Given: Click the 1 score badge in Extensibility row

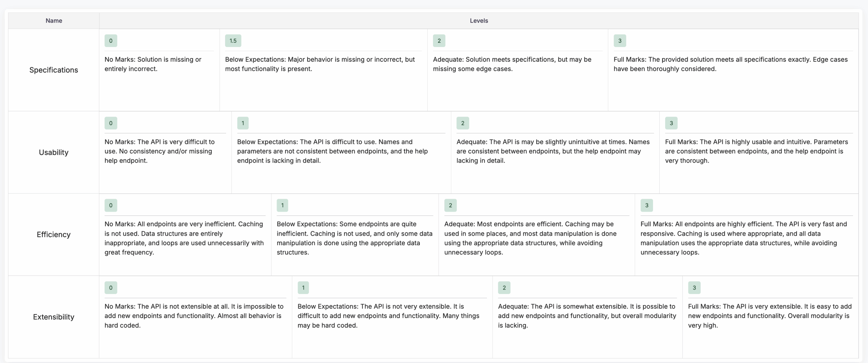Looking at the screenshot, I should click(303, 288).
